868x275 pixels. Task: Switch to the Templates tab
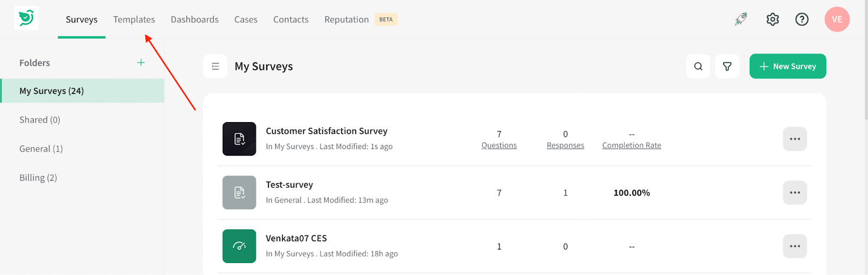134,20
